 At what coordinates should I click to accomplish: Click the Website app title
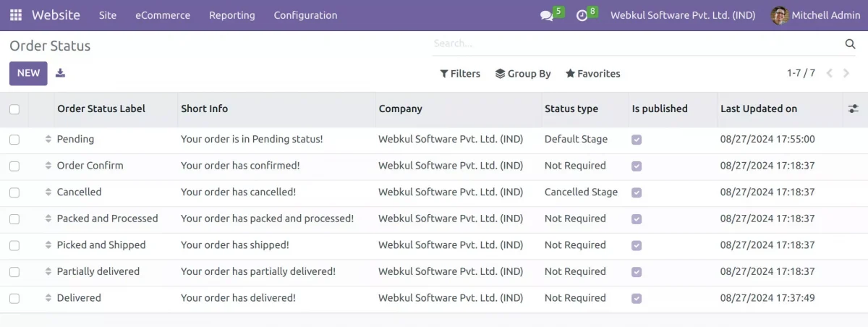(56, 15)
